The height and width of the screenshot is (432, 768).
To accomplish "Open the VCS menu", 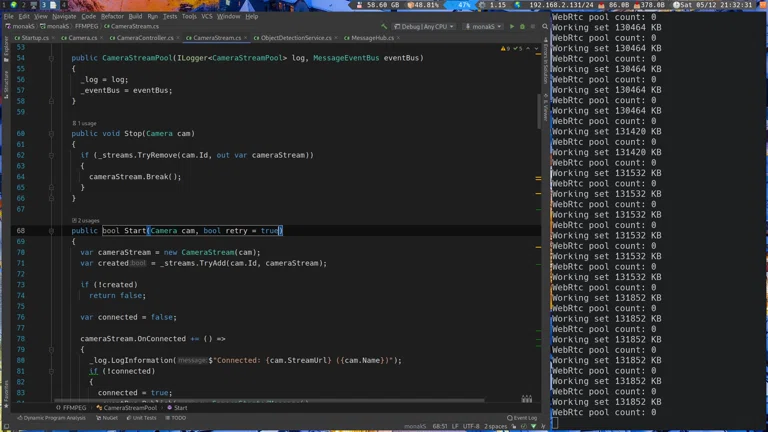I will pos(207,16).
